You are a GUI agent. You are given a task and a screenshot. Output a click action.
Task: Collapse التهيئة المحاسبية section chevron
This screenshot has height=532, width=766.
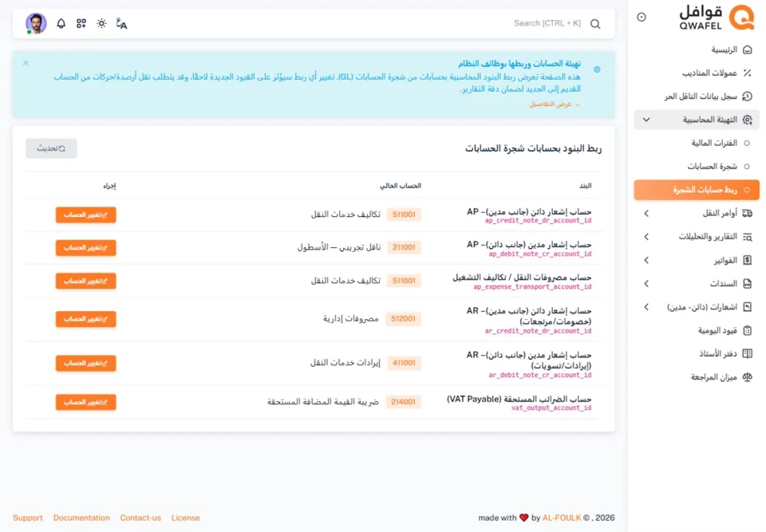coord(646,120)
